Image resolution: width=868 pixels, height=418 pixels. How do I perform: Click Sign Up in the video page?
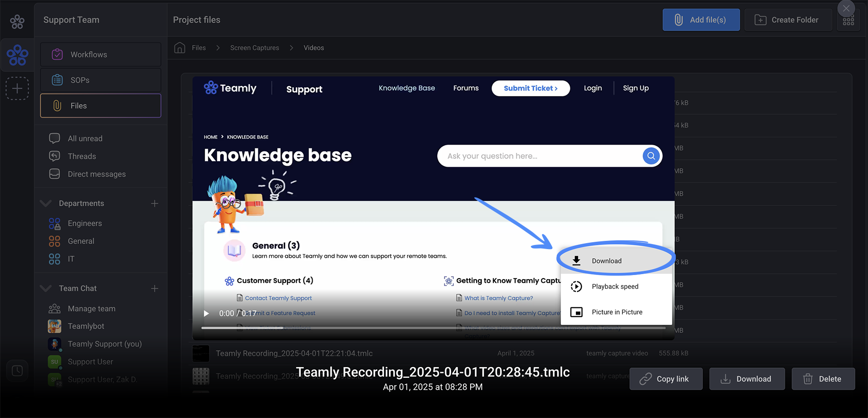pos(636,88)
